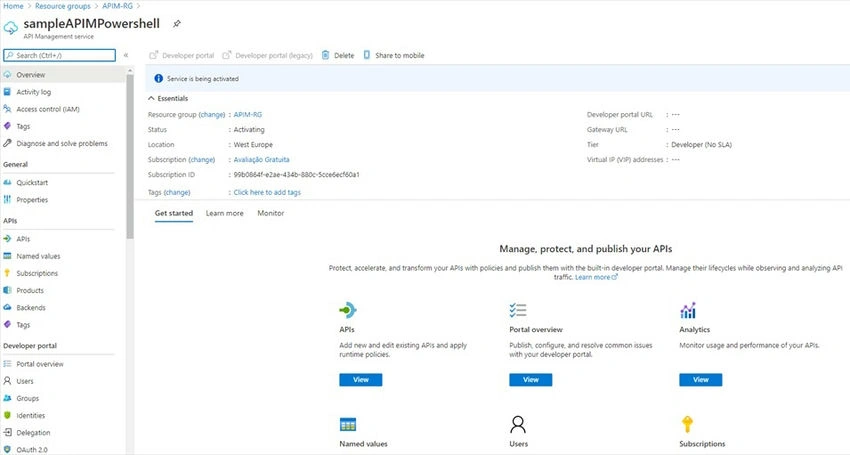Collapse the Essentials section

point(151,98)
